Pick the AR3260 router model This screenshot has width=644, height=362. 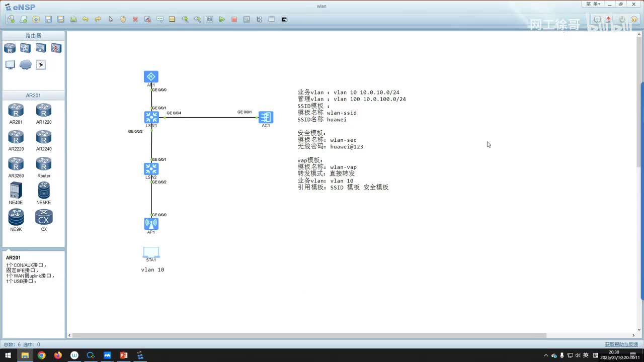click(x=16, y=167)
